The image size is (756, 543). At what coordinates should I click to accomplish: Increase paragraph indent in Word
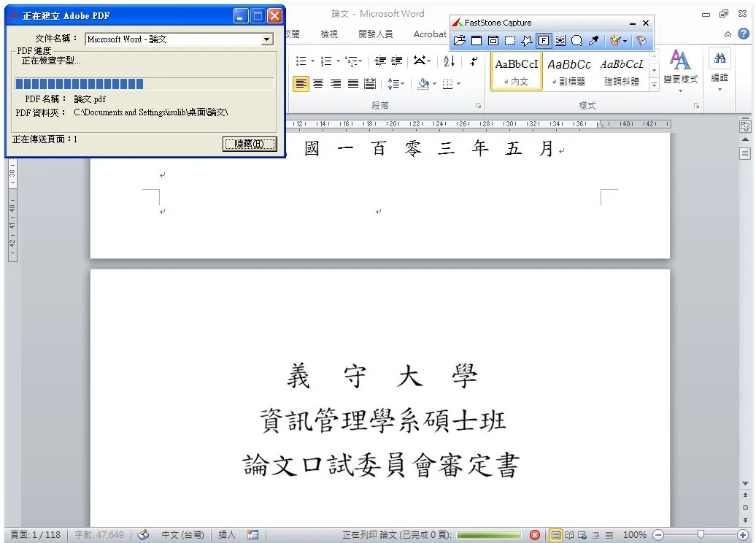(x=397, y=61)
